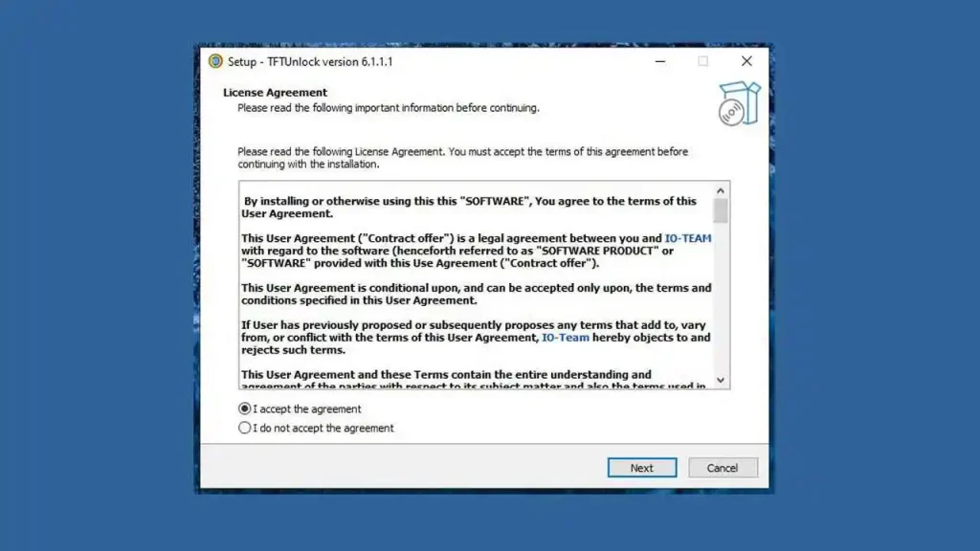Click the license scroll up arrow

[x=721, y=190]
